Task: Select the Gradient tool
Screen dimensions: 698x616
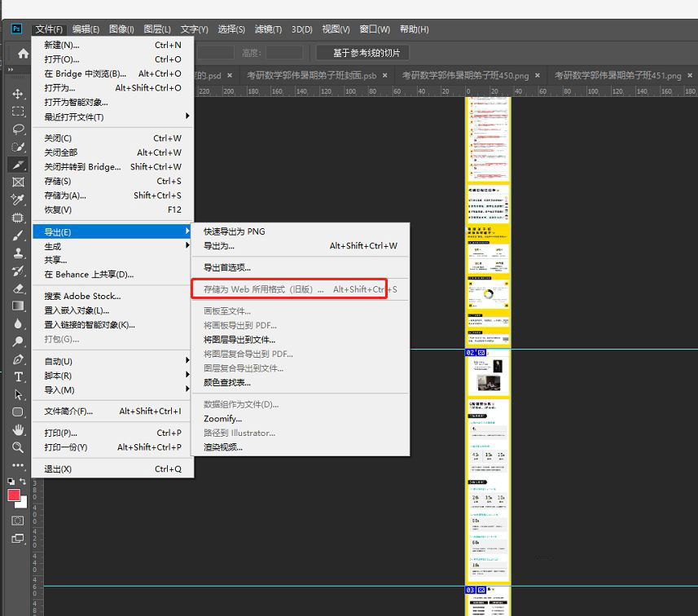Action: (x=18, y=306)
